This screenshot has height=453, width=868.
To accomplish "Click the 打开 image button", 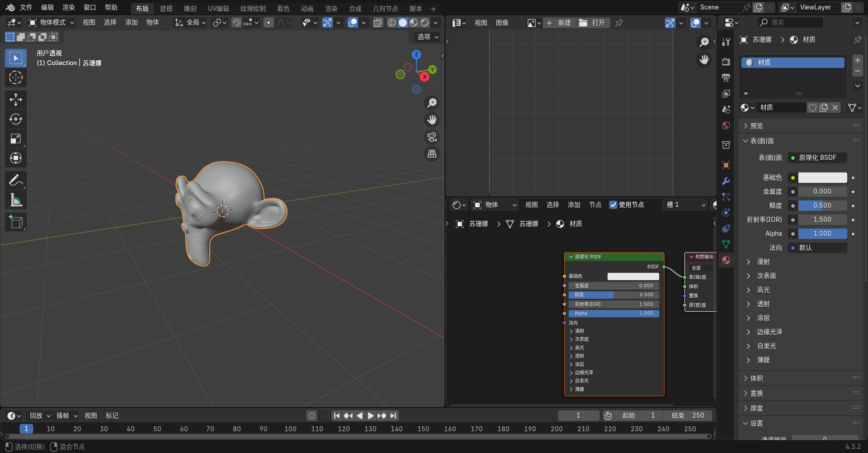I will (x=593, y=23).
